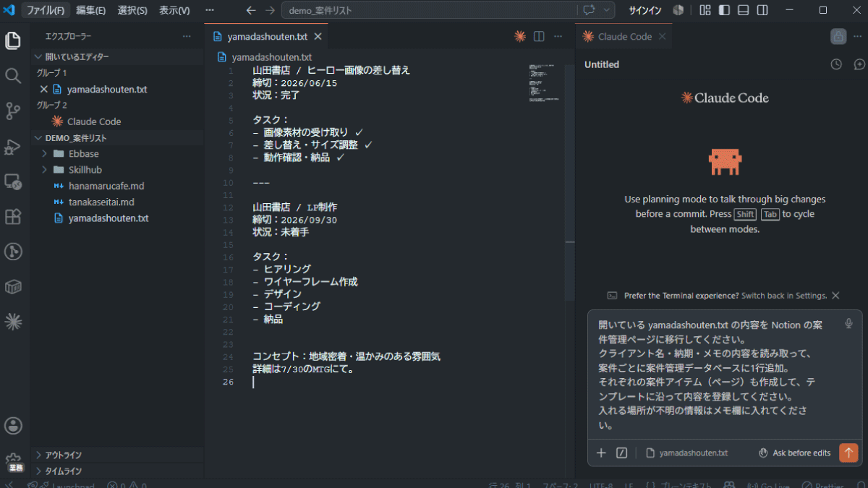Open slash commands button in prompt
868x488 pixels.
[x=621, y=453]
